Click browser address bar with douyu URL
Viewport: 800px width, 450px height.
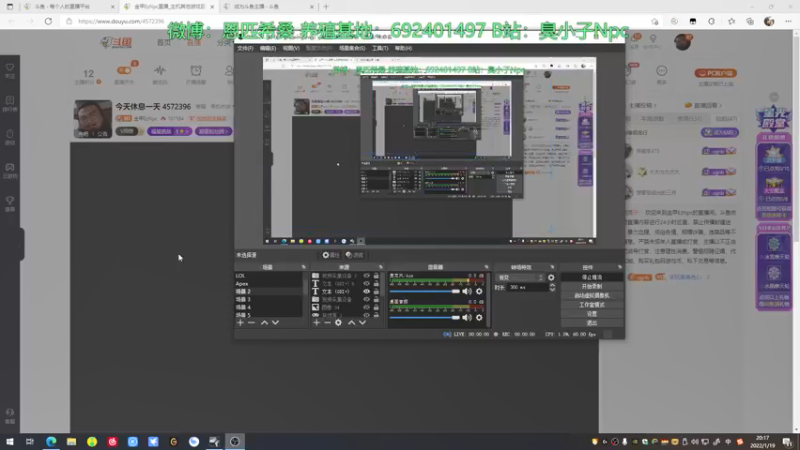tap(357, 21)
